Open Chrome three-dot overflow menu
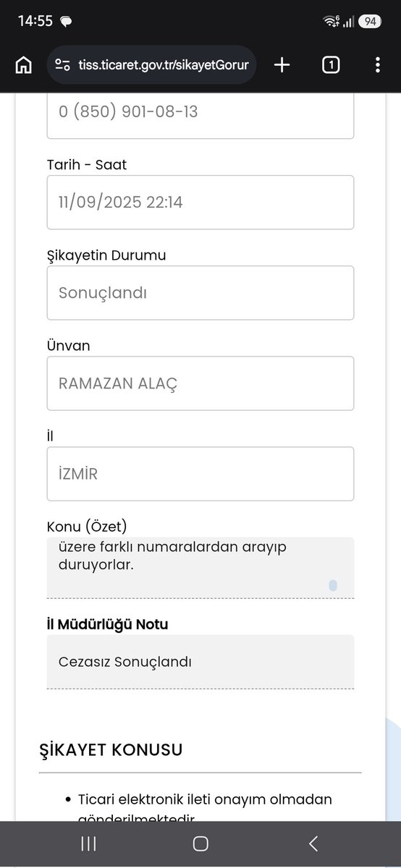This screenshot has height=868, width=401. [x=378, y=65]
